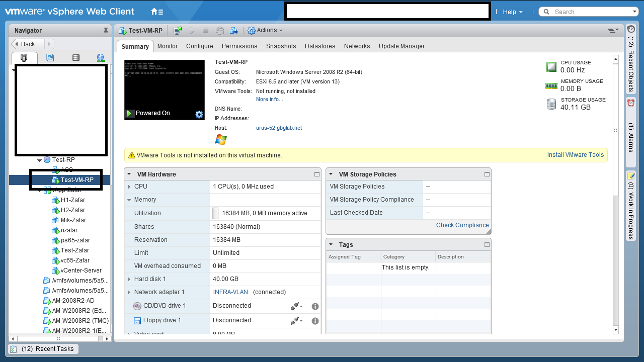Click the launch remote console icon
The width and height of the screenshot is (644, 362).
[178, 31]
